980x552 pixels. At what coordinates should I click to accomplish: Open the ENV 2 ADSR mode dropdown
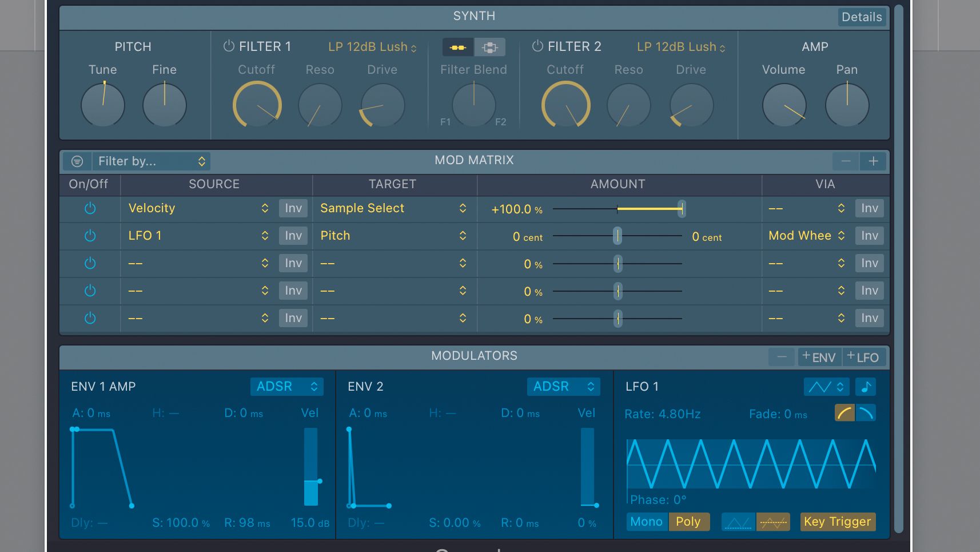coord(563,386)
